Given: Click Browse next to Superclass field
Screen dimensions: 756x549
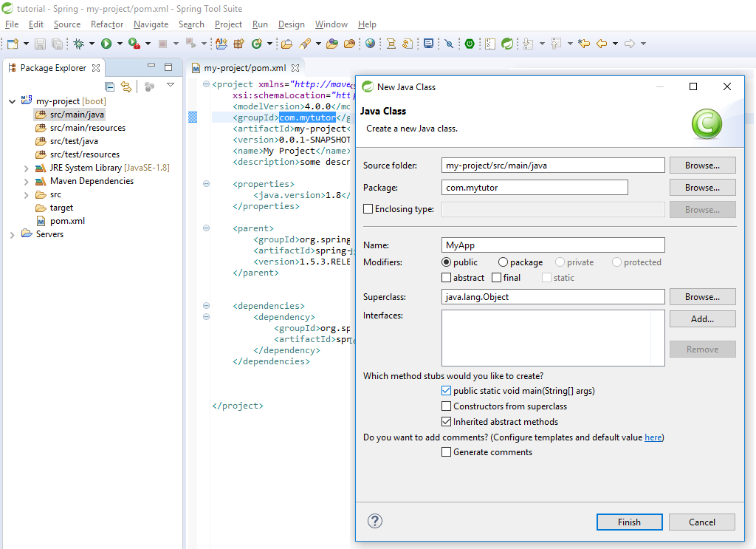Looking at the screenshot, I should pos(703,297).
